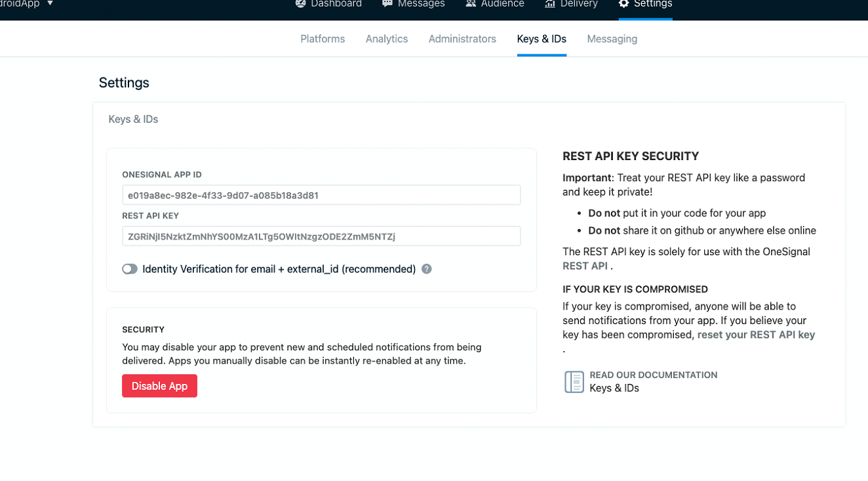Select the Administrators tab
Viewport: 868px width, 481px height.
point(462,39)
